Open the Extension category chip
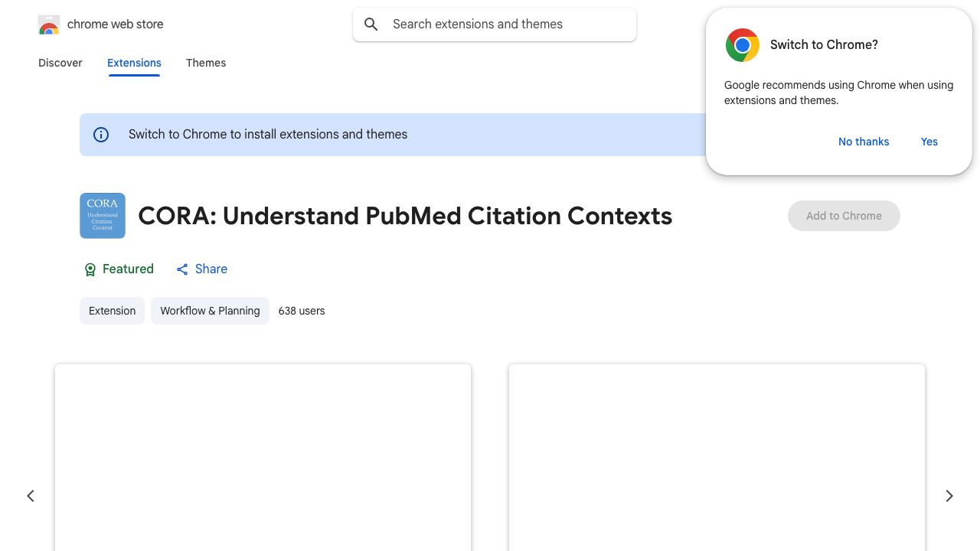Viewport: 980px width, 551px height. [x=112, y=311]
